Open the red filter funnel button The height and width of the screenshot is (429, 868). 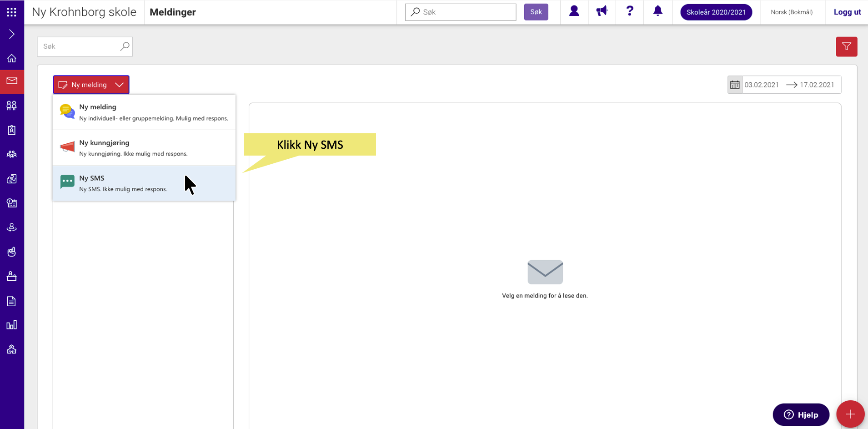point(847,46)
